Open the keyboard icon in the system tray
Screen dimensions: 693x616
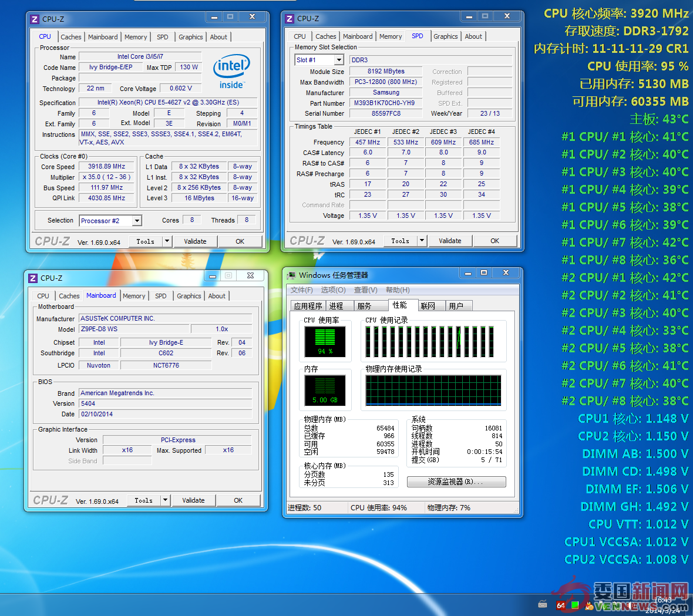[543, 604]
